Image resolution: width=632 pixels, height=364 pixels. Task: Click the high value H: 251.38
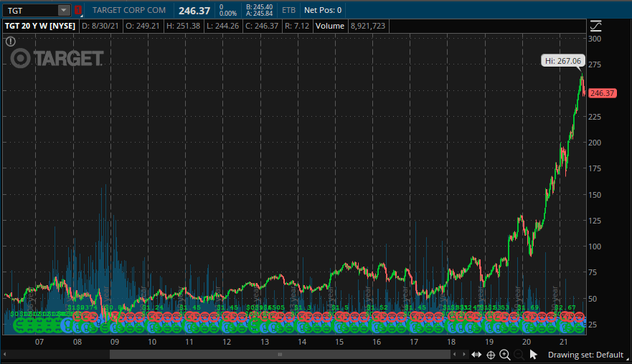(x=184, y=26)
